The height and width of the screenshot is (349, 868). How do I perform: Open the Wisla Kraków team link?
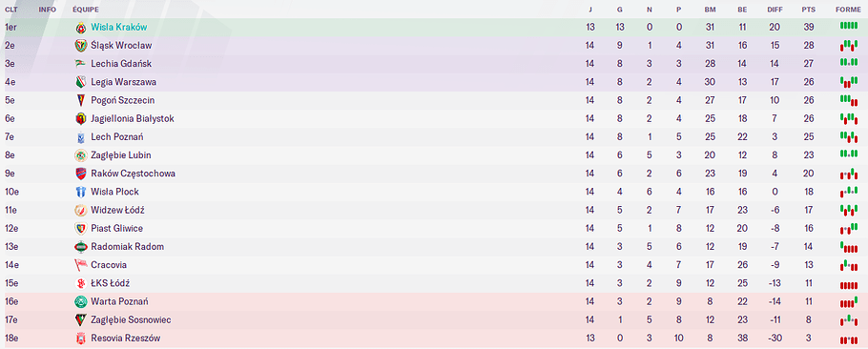(119, 27)
